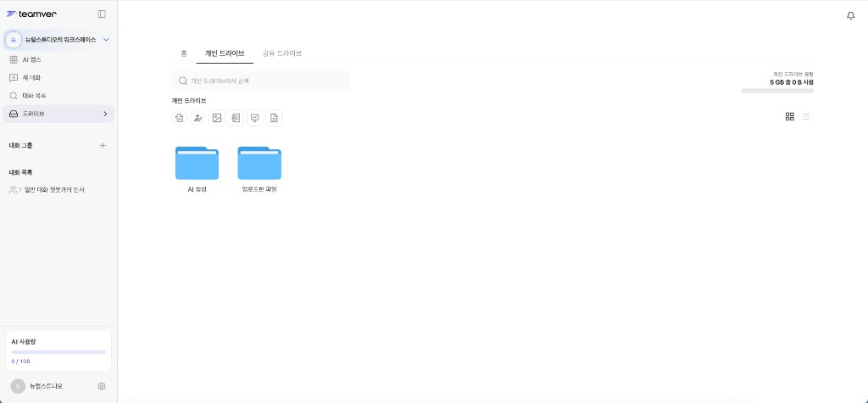Click the 개인 드라이브 search field
The image size is (868, 403).
point(261,81)
